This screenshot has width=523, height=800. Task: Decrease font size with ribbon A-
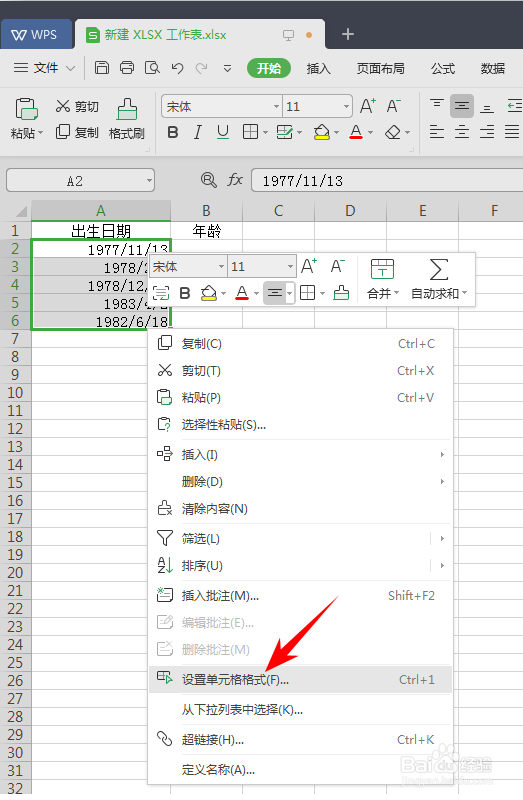[393, 106]
